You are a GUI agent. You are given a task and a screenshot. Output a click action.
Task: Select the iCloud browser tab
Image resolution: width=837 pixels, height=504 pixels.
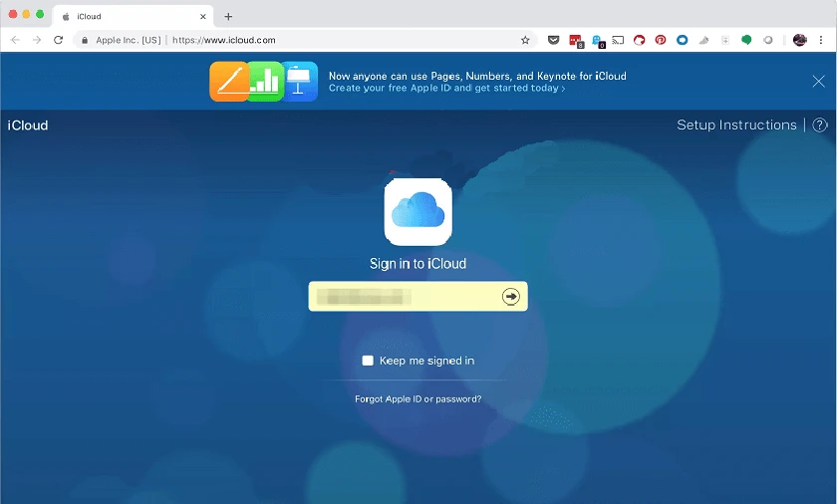(x=133, y=17)
